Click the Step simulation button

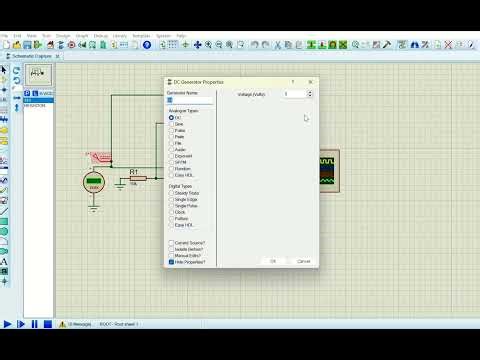(21, 324)
